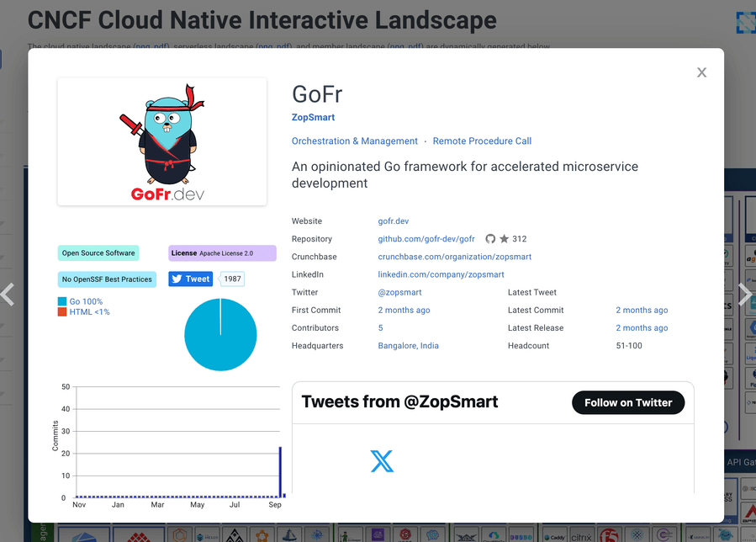
Task: Click the tall September commits bar
Action: (280, 472)
